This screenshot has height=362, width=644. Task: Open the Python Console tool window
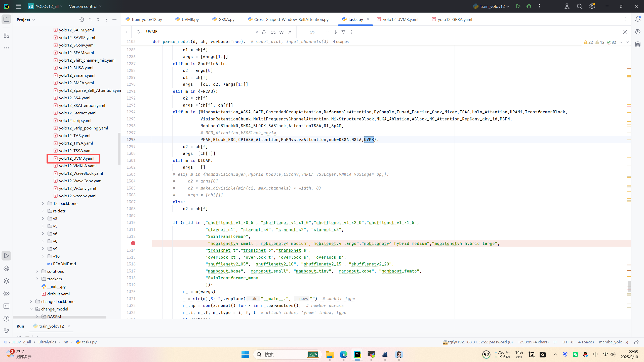(x=6, y=268)
